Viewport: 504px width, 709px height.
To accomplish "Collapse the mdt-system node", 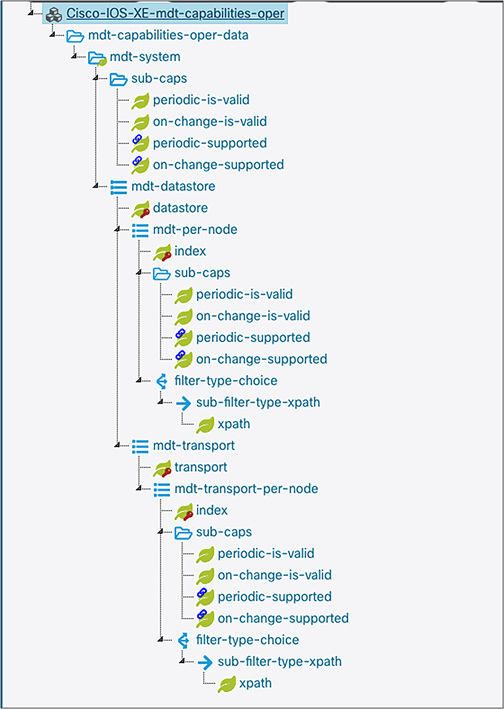I will click(74, 57).
